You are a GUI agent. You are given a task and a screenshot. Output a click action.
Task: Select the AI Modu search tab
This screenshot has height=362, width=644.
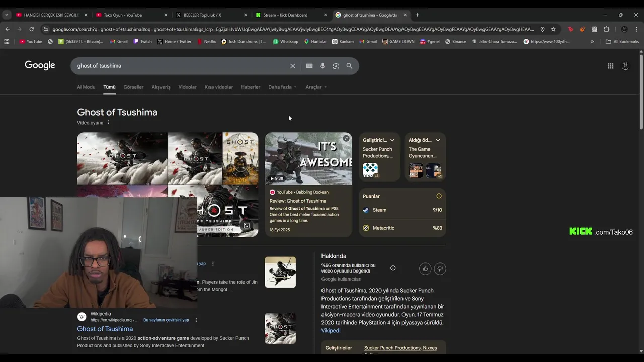click(86, 87)
